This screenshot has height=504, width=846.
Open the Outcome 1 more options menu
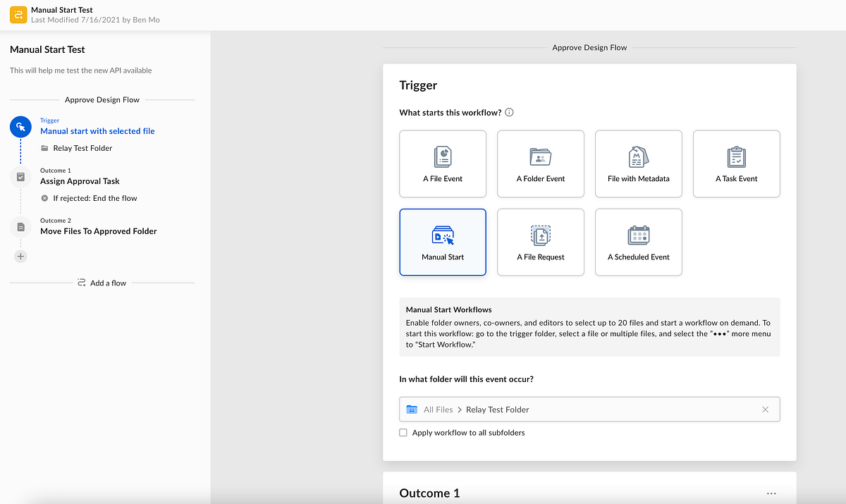click(x=771, y=493)
